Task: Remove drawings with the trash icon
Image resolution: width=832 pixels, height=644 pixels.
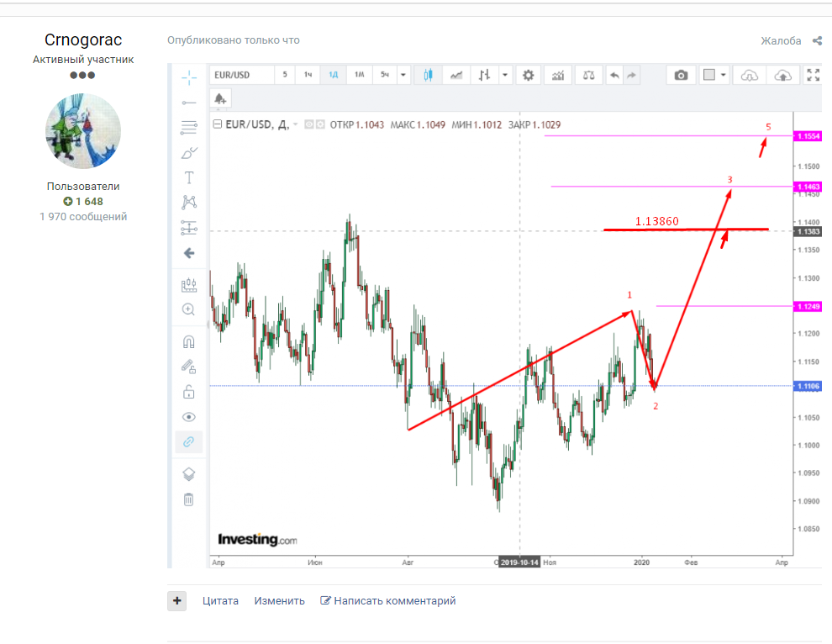Action: coord(189,499)
